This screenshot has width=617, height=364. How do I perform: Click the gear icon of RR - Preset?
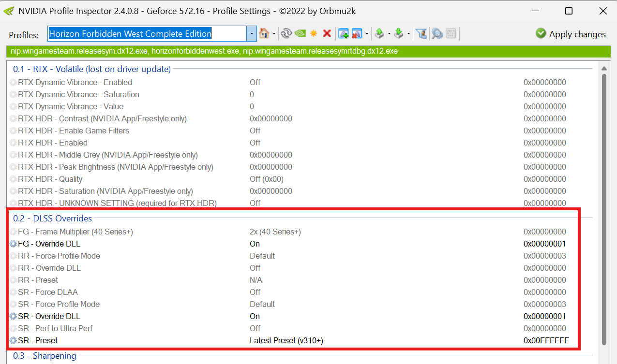13,280
